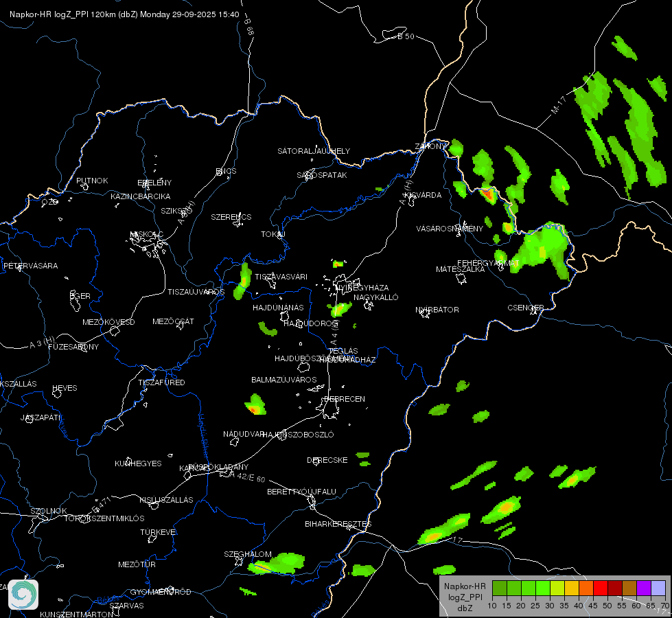Viewport: 672px width, 618px height.
Task: Click the yellow 35-40 dBZ legend swatch
Action: (x=572, y=588)
